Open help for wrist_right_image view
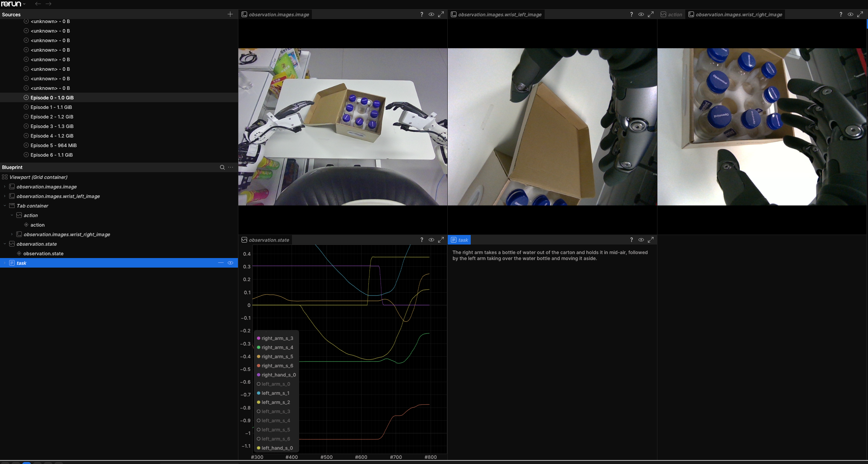This screenshot has height=464, width=868. [841, 14]
